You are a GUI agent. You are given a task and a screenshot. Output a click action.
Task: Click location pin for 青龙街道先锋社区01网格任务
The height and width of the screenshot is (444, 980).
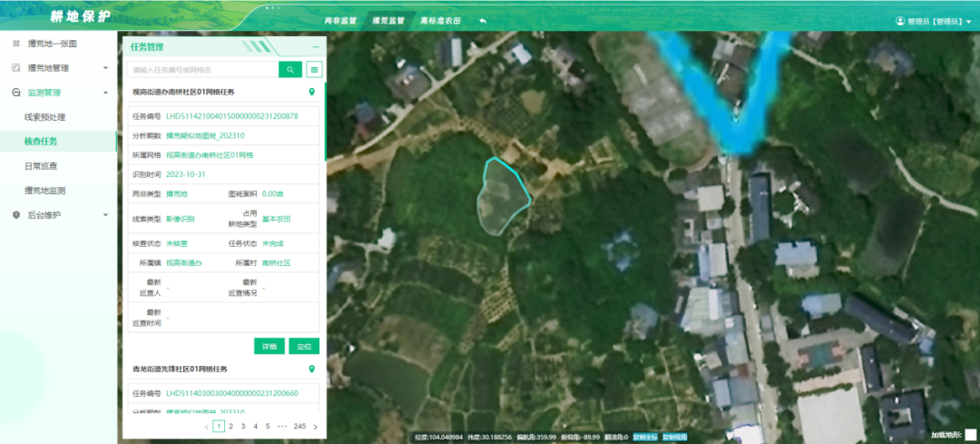click(x=311, y=370)
